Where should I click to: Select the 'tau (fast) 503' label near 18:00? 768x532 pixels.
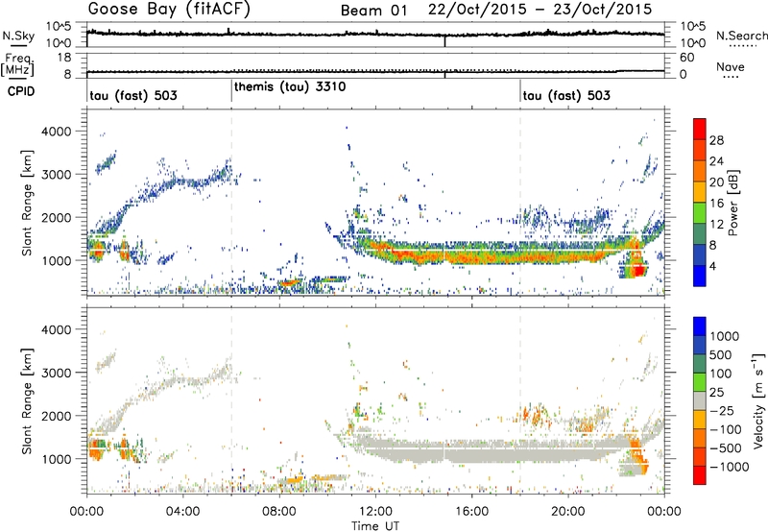click(566, 95)
